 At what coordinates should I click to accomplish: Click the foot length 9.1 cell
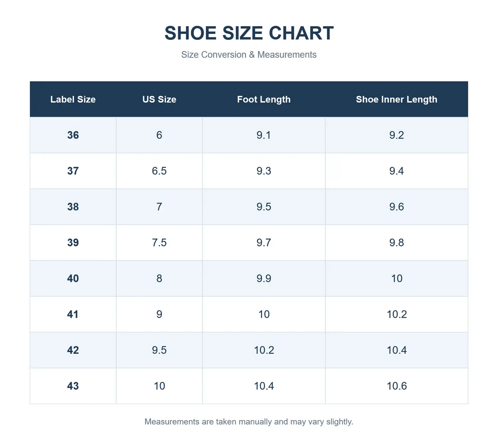(264, 135)
